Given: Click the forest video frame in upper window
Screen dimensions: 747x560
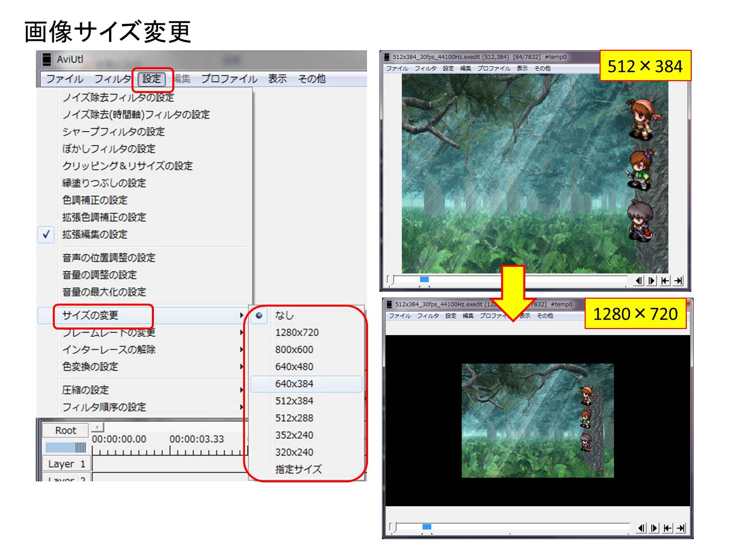Looking at the screenshot, I should pos(535,173).
